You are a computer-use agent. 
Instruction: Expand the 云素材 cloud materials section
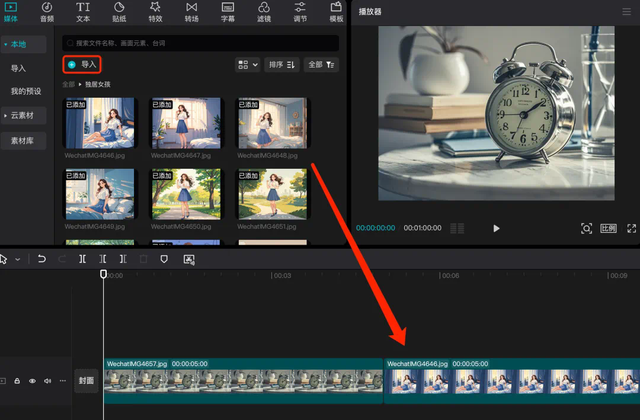23,116
